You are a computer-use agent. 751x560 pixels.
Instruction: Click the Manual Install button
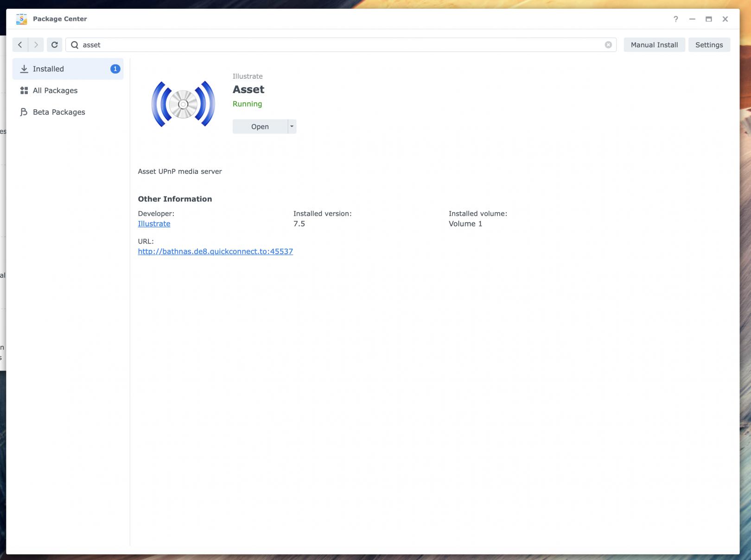tap(654, 45)
